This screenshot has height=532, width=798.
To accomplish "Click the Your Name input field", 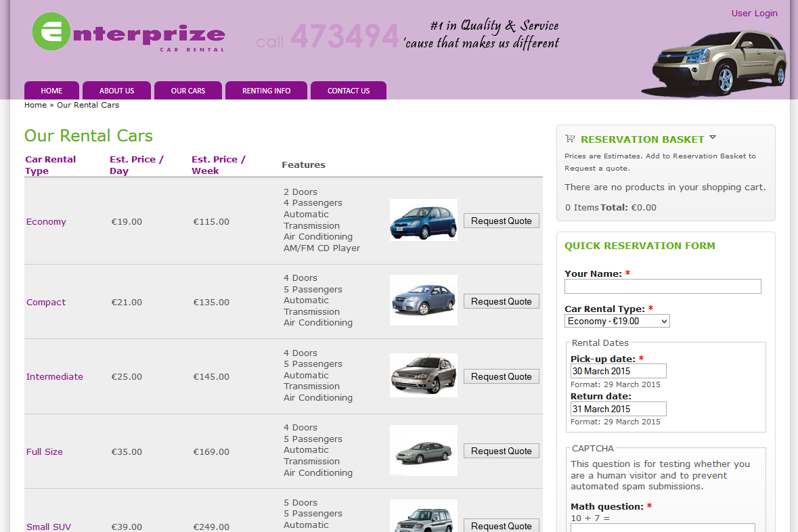I will click(x=662, y=286).
